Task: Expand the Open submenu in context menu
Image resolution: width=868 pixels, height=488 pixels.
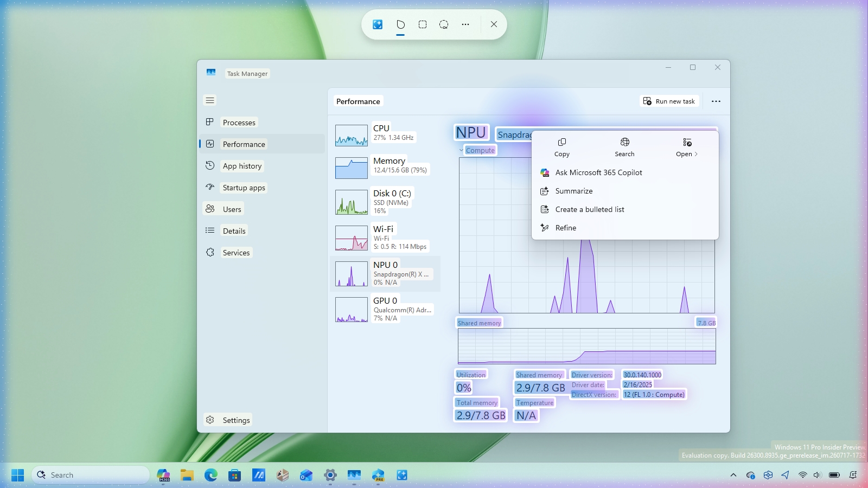Action: point(687,147)
